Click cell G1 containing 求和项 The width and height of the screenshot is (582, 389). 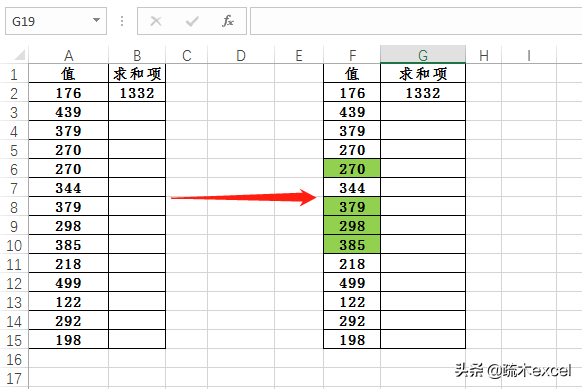pos(423,73)
